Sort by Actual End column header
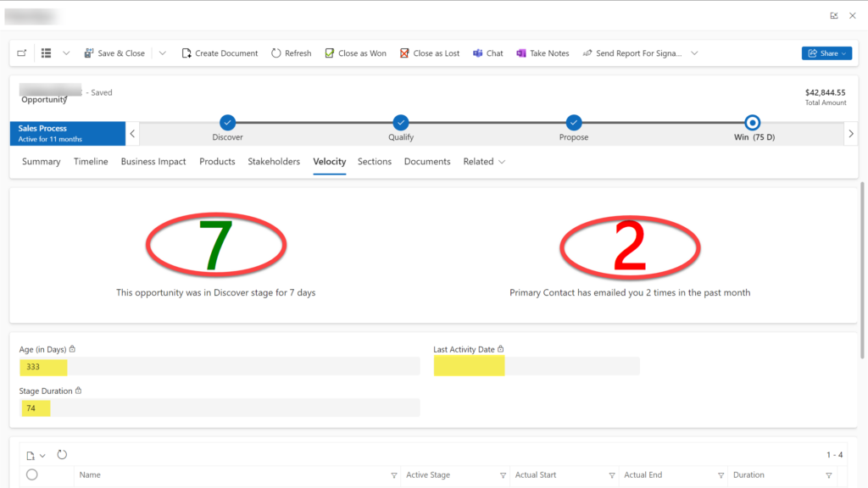This screenshot has width=868, height=488. click(643, 474)
